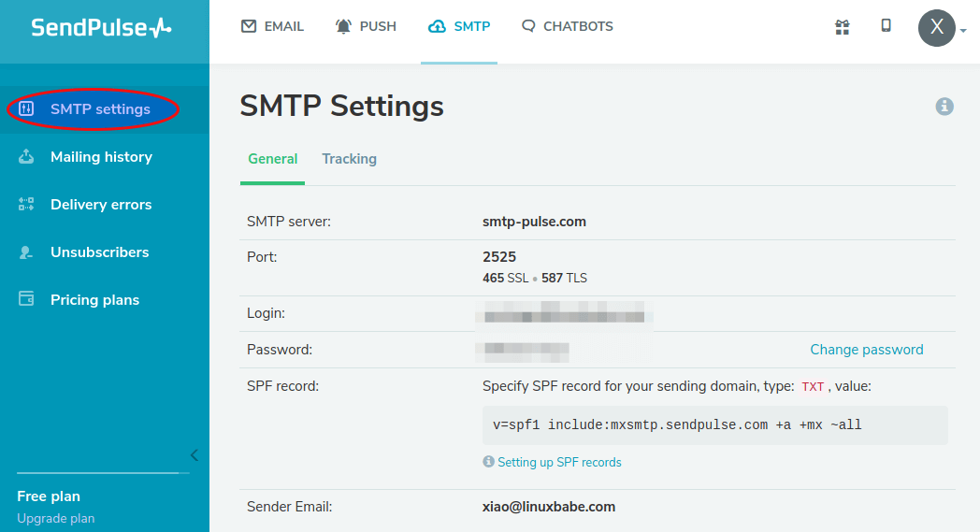Open CHATBOTS in the top navigation

click(568, 27)
